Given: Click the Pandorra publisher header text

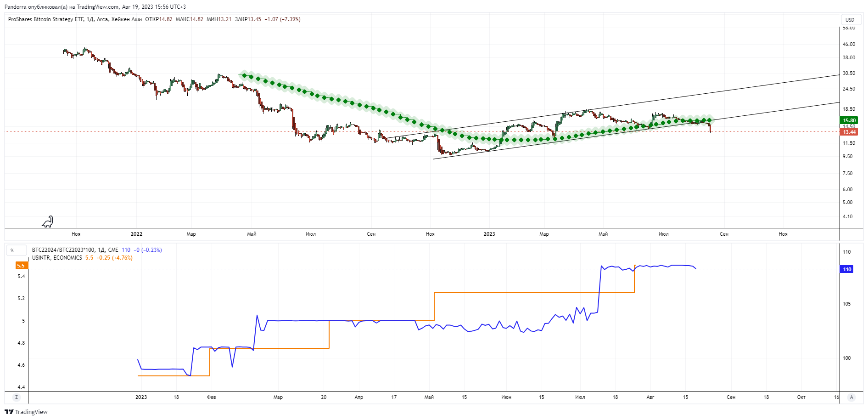Looking at the screenshot, I should click(x=95, y=7).
